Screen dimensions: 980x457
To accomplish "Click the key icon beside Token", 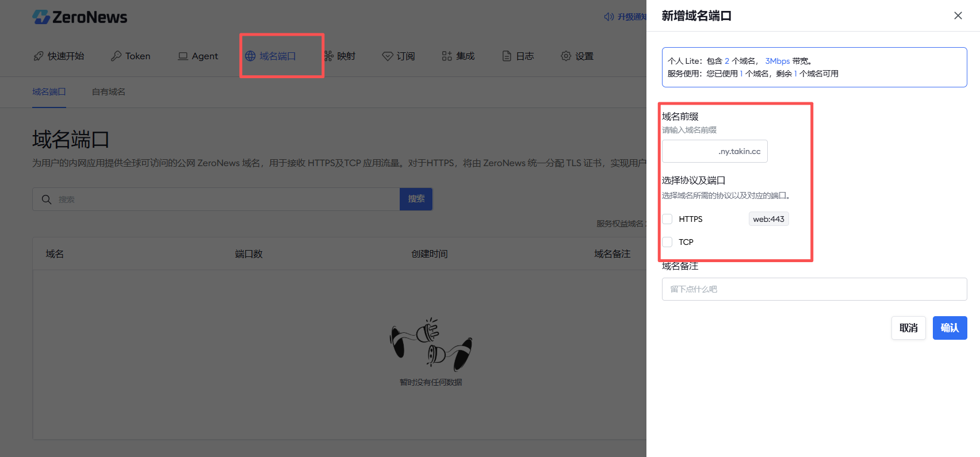I will (x=116, y=56).
